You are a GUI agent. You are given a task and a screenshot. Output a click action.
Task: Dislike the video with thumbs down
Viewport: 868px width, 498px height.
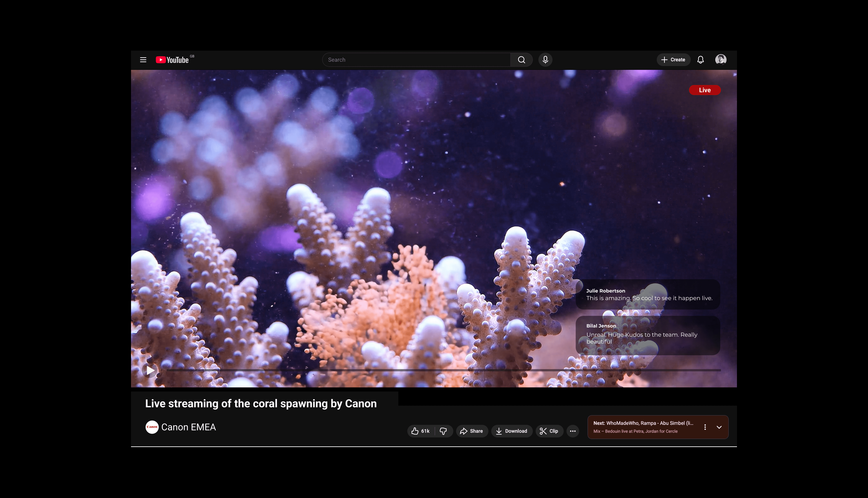[443, 431]
